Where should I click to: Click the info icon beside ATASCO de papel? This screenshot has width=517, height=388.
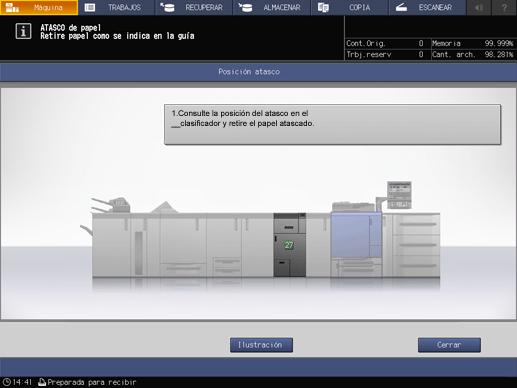point(23,32)
